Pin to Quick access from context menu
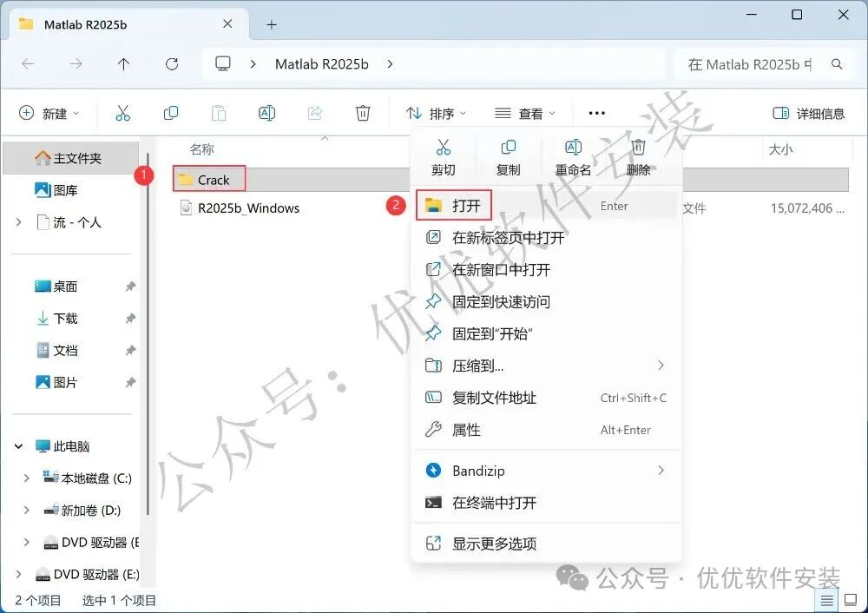The image size is (868, 613). (548, 302)
